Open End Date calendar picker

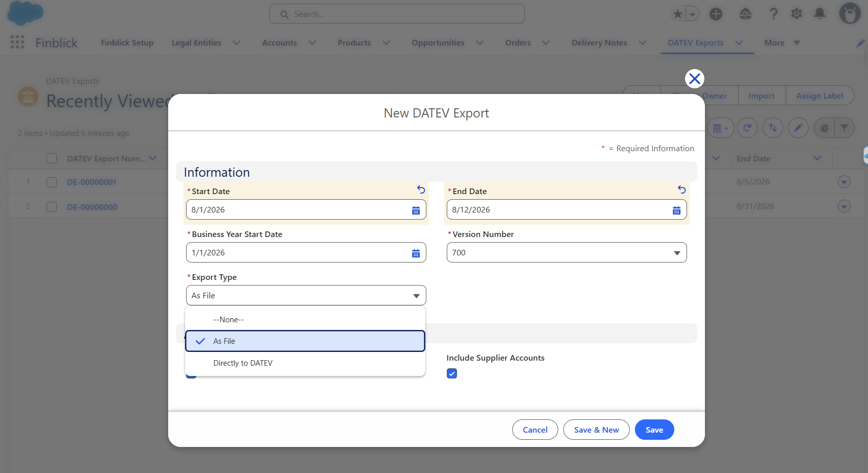[x=677, y=210]
